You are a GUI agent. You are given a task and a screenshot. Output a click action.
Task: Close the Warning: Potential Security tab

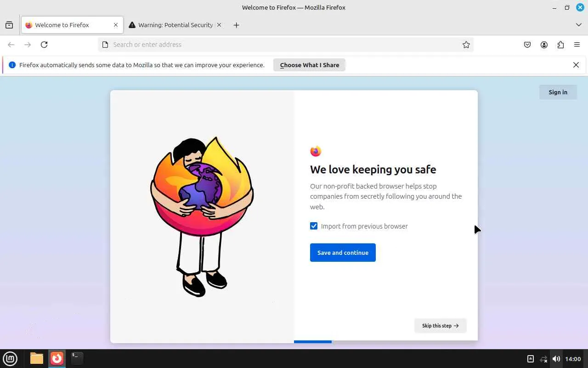219,25
